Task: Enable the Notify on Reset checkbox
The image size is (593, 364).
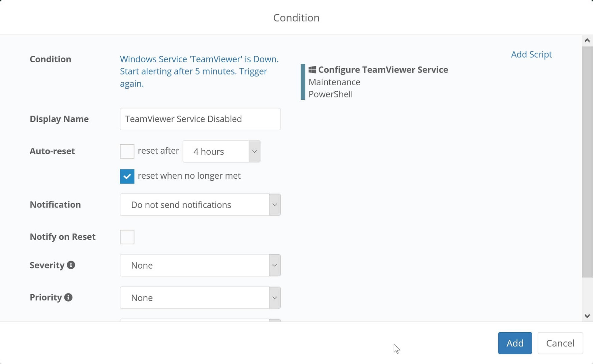Action: pyautogui.click(x=127, y=237)
